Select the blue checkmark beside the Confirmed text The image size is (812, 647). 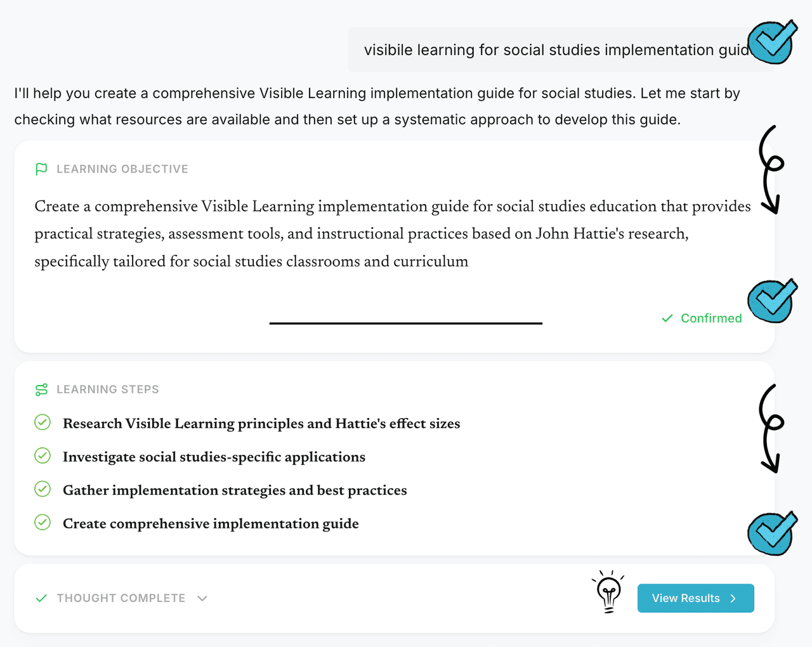click(x=771, y=301)
